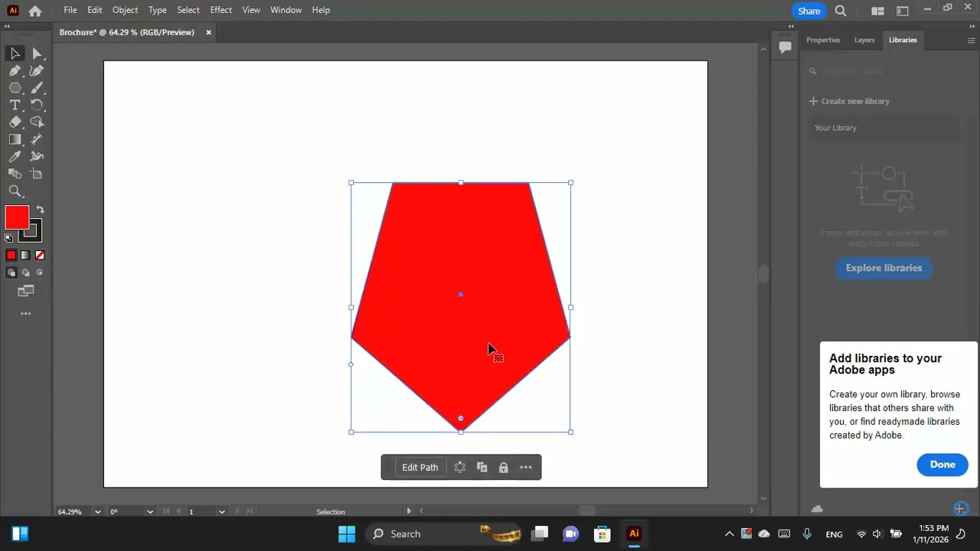Open Arrange Documents icon in top bar
The image size is (980, 551).
[877, 11]
